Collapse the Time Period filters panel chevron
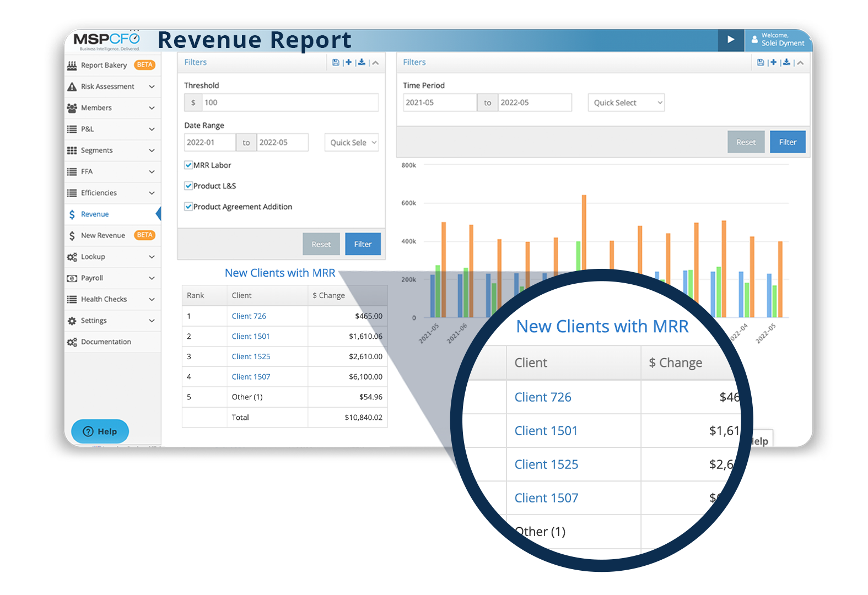 (800, 63)
